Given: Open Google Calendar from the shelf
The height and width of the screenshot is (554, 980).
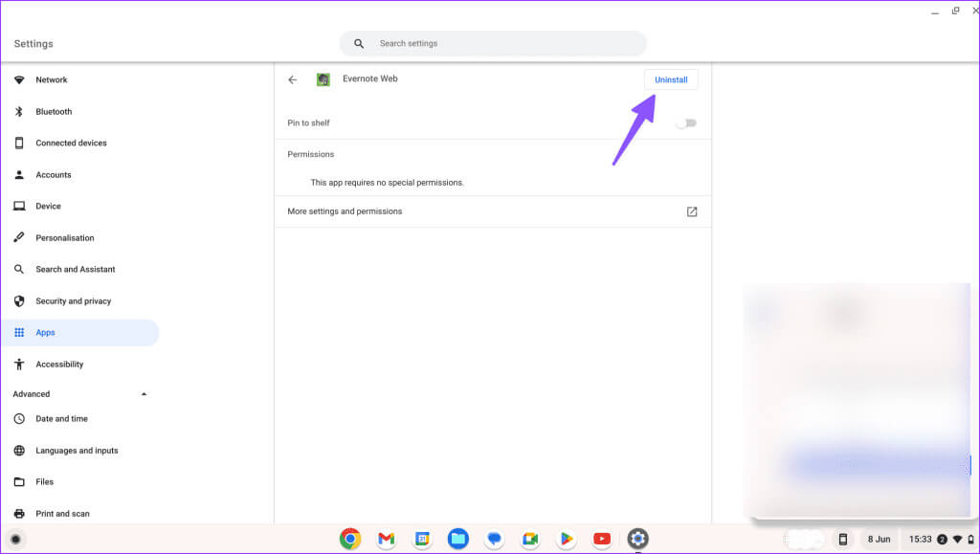Looking at the screenshot, I should click(422, 539).
